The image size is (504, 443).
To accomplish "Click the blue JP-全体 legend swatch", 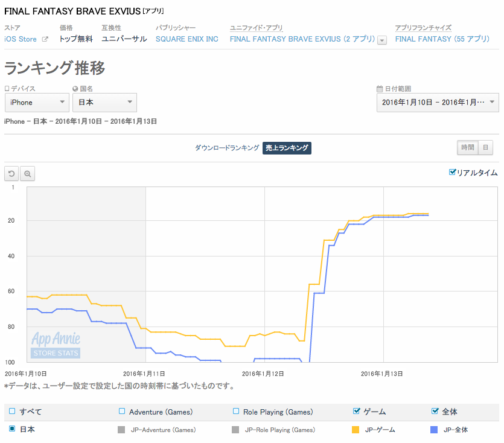I will (x=433, y=430).
